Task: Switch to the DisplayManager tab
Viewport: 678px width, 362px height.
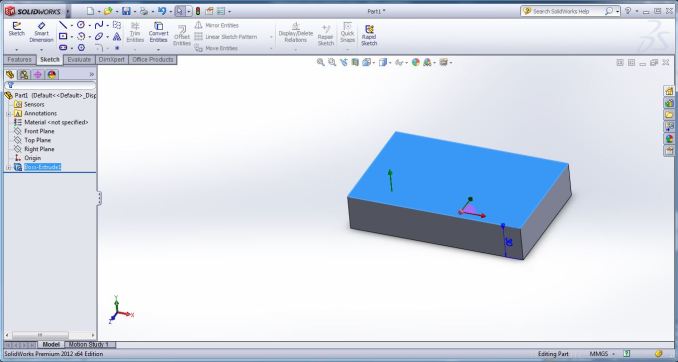Action: [52, 74]
